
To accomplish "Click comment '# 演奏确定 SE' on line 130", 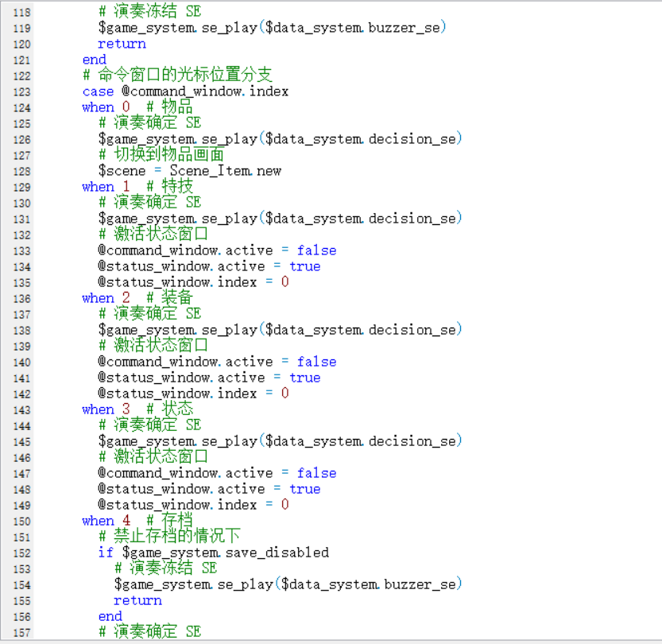I will [x=150, y=203].
